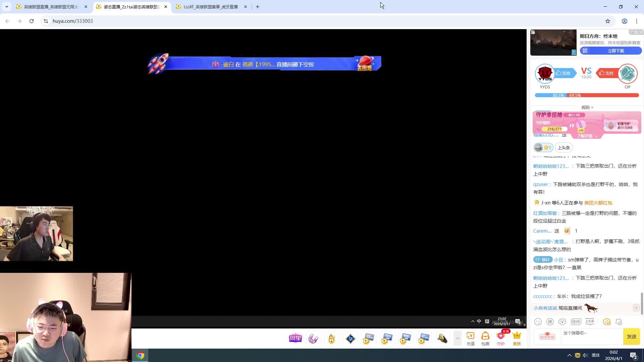Switch to the 英雄联盟直播 first tab

tap(51, 7)
